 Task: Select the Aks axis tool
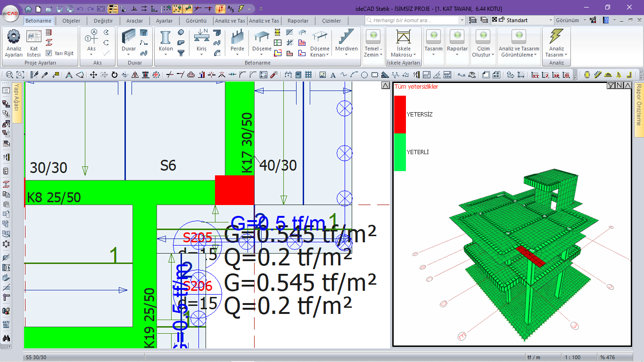coord(91,41)
